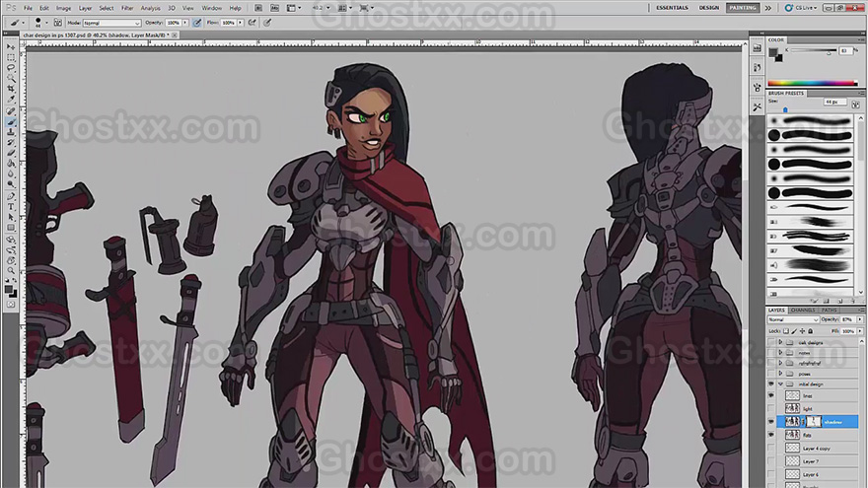
Task: Select the Zoom tool in toolbox
Action: point(11,271)
